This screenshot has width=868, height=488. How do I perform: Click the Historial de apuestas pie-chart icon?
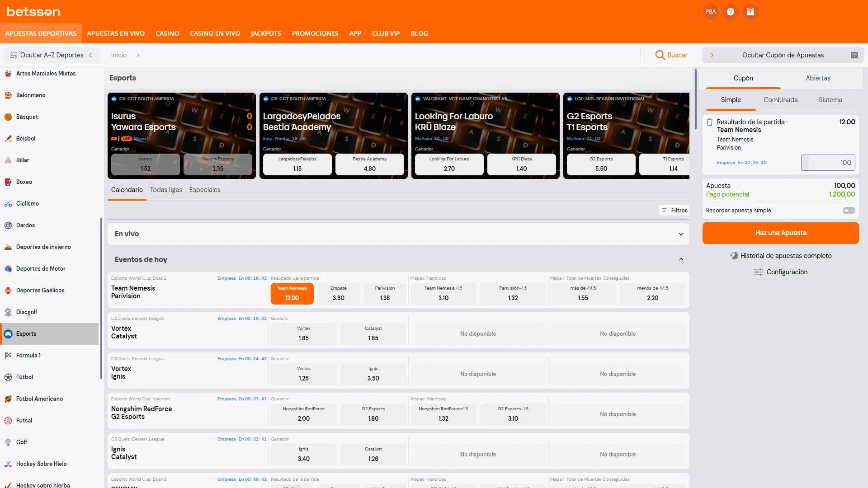(x=734, y=256)
